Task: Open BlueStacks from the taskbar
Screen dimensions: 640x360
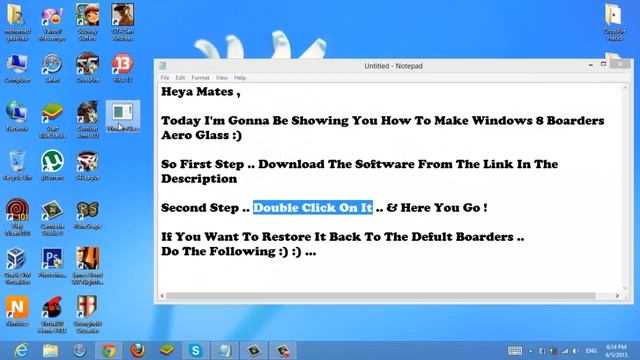Action: pyautogui.click(x=167, y=351)
